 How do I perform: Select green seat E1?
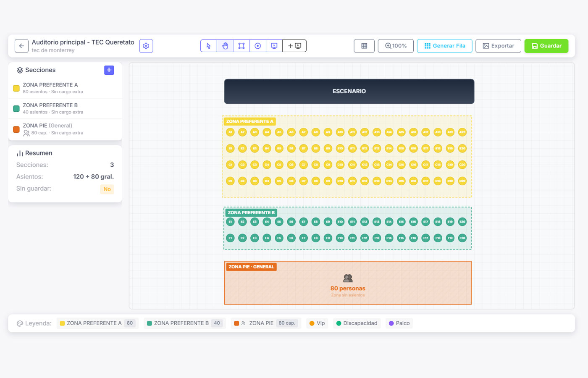[230, 222]
